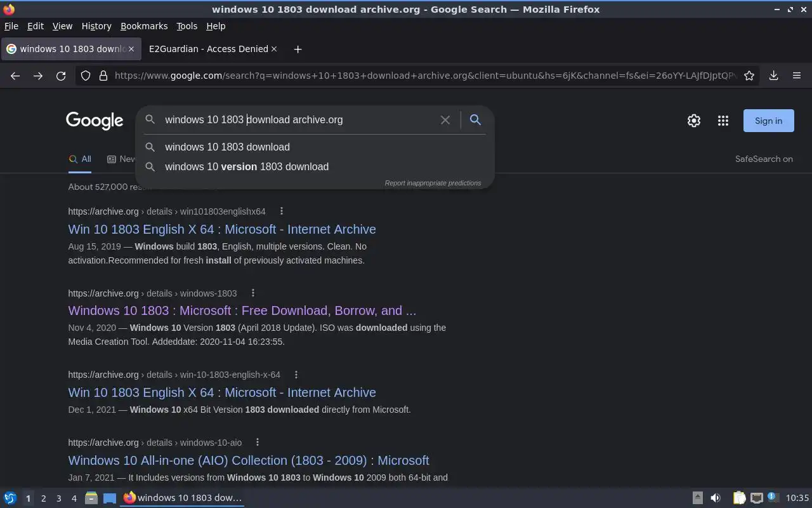Viewport: 812px width, 508px height.
Task: Click the Sign in button
Action: pos(768,121)
